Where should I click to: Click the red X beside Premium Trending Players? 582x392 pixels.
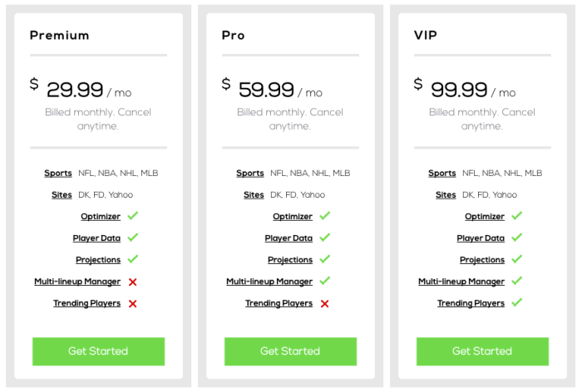(133, 303)
